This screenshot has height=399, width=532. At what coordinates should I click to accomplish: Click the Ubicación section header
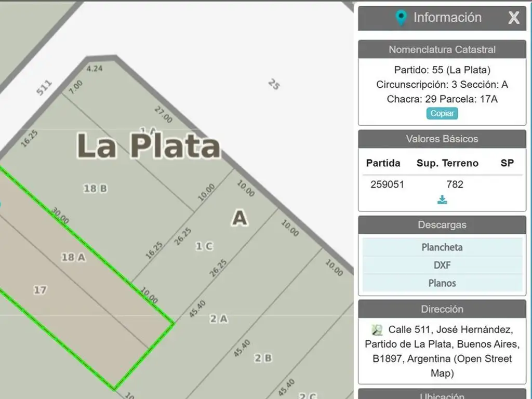(442, 394)
